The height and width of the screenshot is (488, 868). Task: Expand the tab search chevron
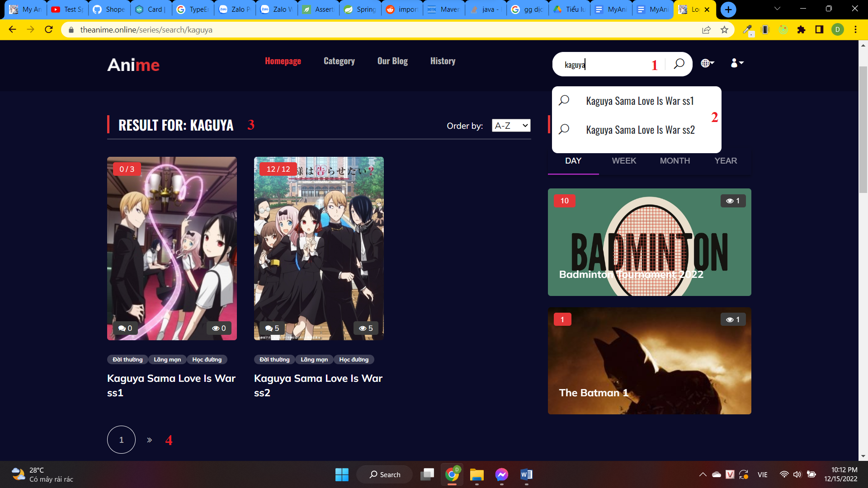click(777, 9)
